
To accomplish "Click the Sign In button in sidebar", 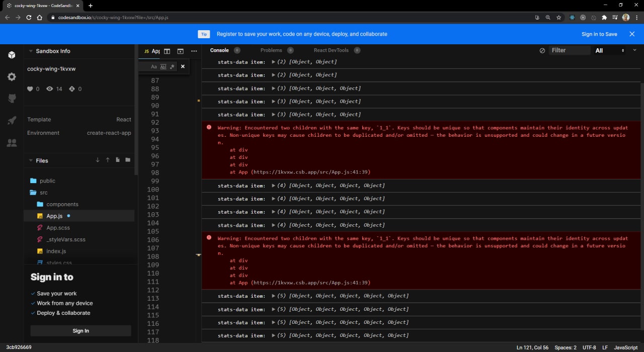I will click(80, 331).
